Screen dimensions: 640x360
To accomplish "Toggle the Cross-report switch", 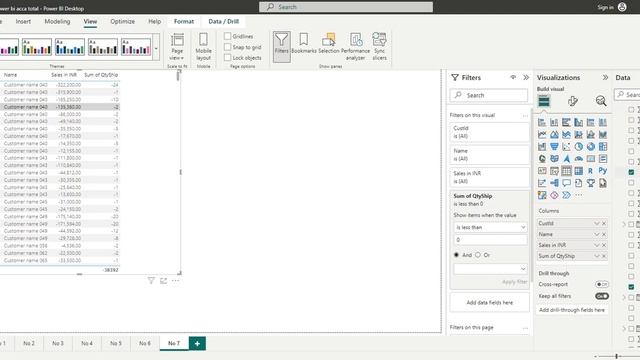I will [x=602, y=284].
